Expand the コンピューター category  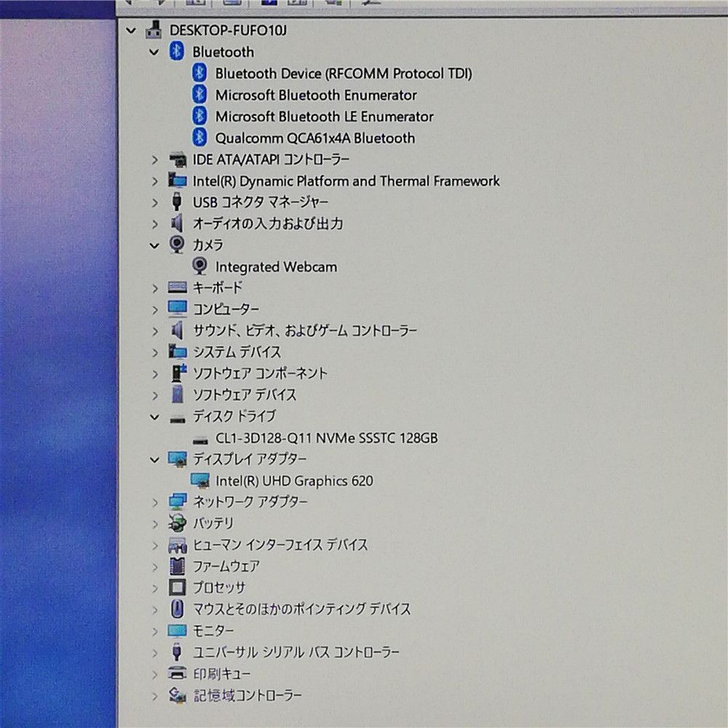point(155,309)
